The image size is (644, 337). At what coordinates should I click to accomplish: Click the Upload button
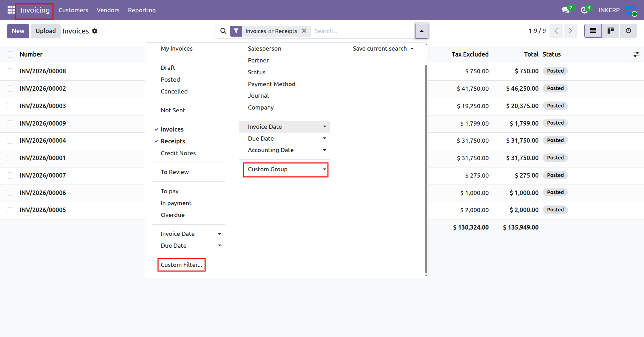pyautogui.click(x=46, y=31)
